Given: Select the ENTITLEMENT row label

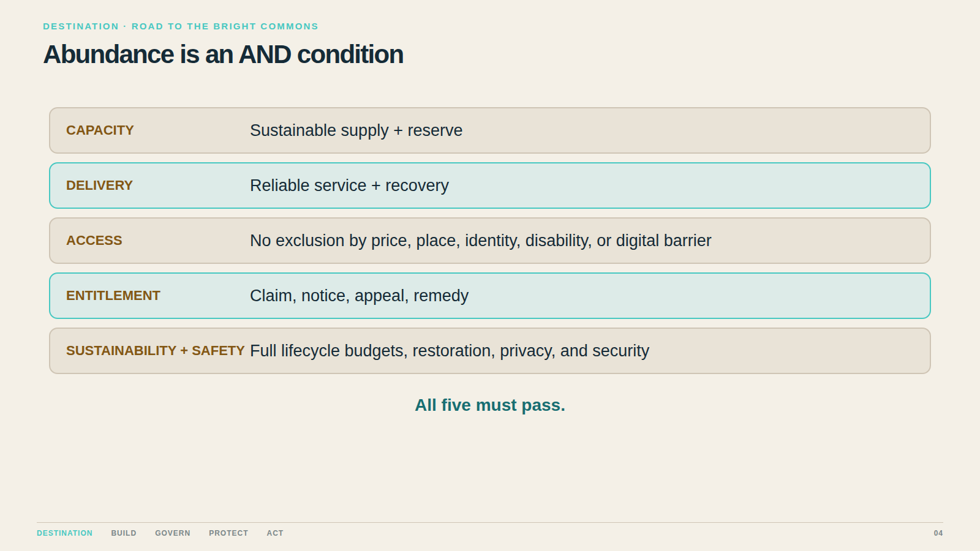Looking at the screenshot, I should pyautogui.click(x=113, y=296).
